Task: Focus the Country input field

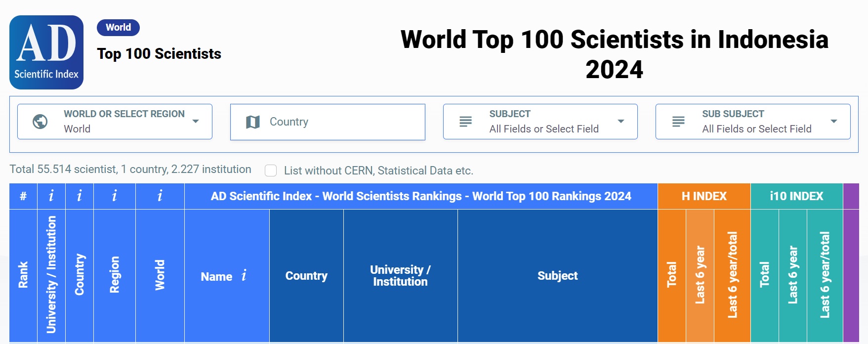Action: click(328, 122)
